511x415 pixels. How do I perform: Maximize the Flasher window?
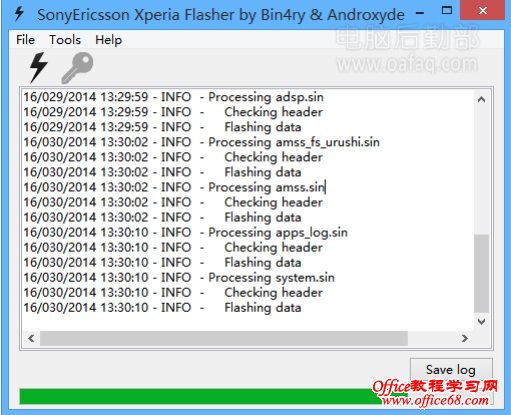point(447,11)
